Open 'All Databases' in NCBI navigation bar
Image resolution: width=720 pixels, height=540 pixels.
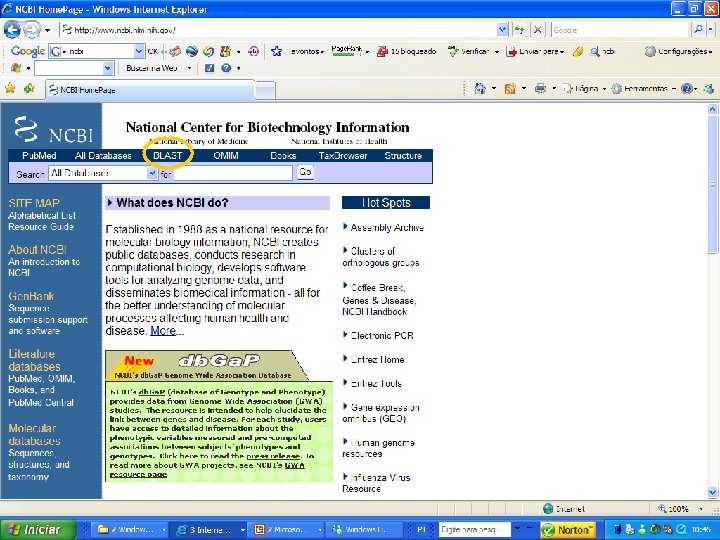pyautogui.click(x=103, y=156)
